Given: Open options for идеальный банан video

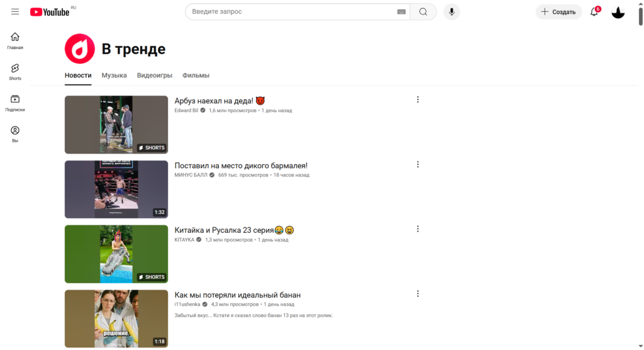Looking at the screenshot, I should pos(418,293).
